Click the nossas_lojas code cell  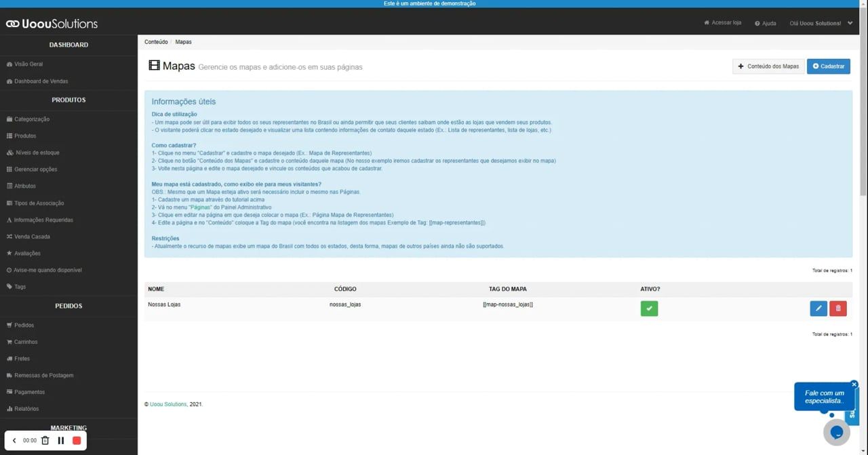coord(345,304)
